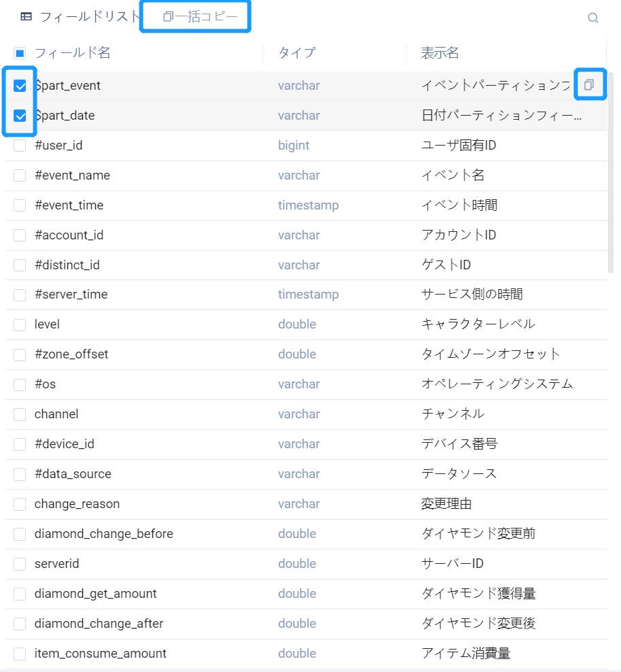The image size is (621, 672).
Task: Check the item_consume_amount checkbox
Action: 20,654
